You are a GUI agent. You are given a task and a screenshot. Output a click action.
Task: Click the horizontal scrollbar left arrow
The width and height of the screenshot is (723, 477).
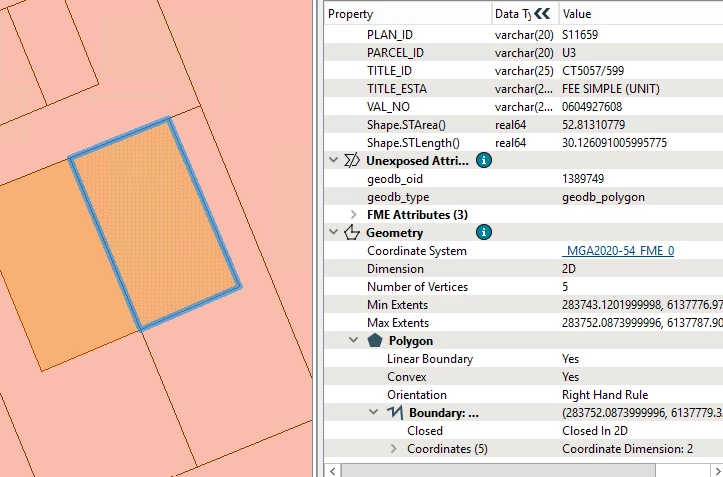tap(333, 471)
